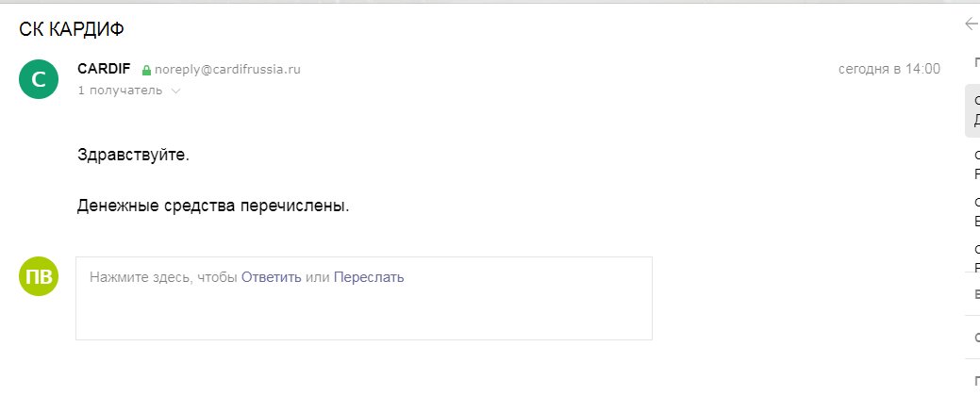The height and width of the screenshot is (396, 980).
Task: Go back using the left arrow icon
Action: click(x=972, y=24)
